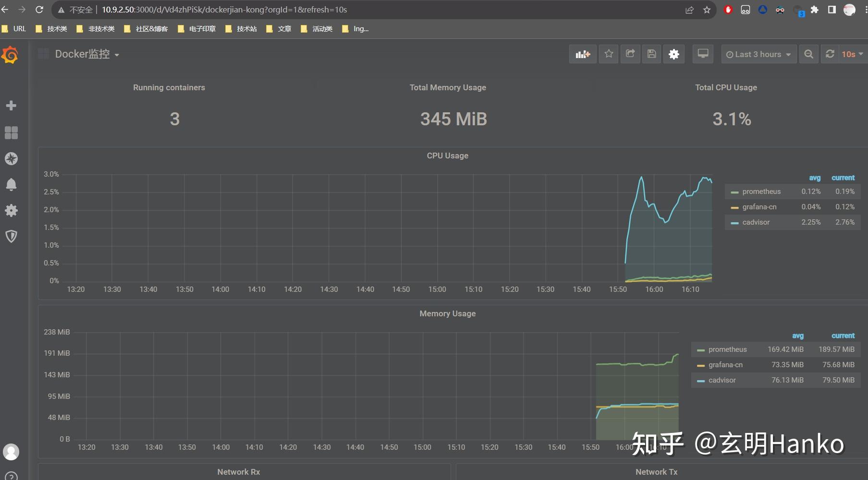Open Explore via the compass icon
Viewport: 868px width, 480px height.
(x=11, y=158)
